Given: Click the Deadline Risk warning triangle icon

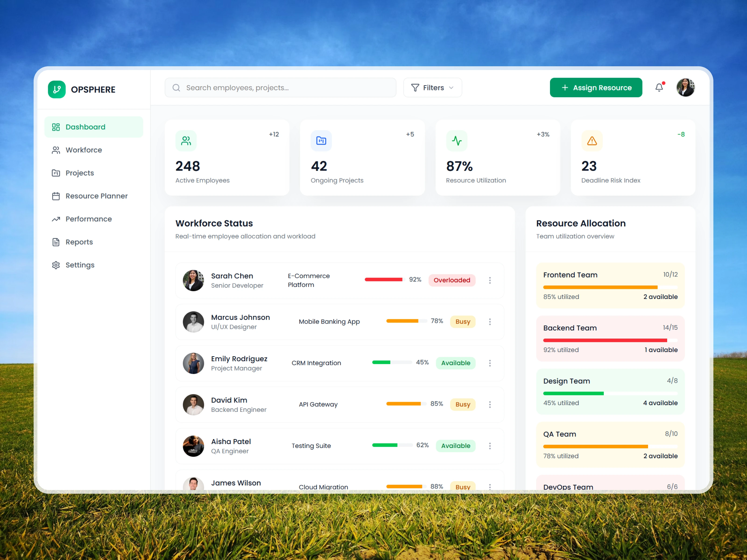Looking at the screenshot, I should click(592, 141).
